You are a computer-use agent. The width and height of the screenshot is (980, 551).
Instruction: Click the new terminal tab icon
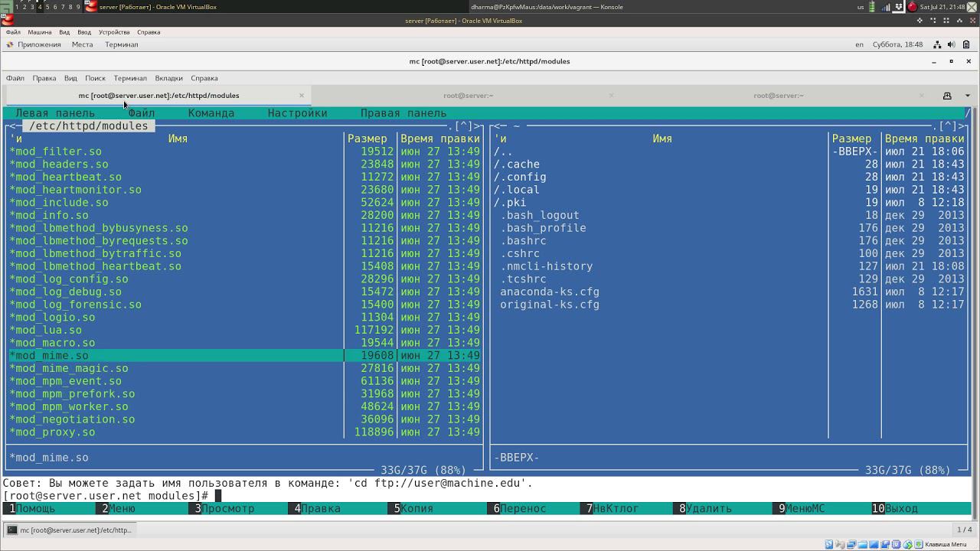click(x=947, y=96)
